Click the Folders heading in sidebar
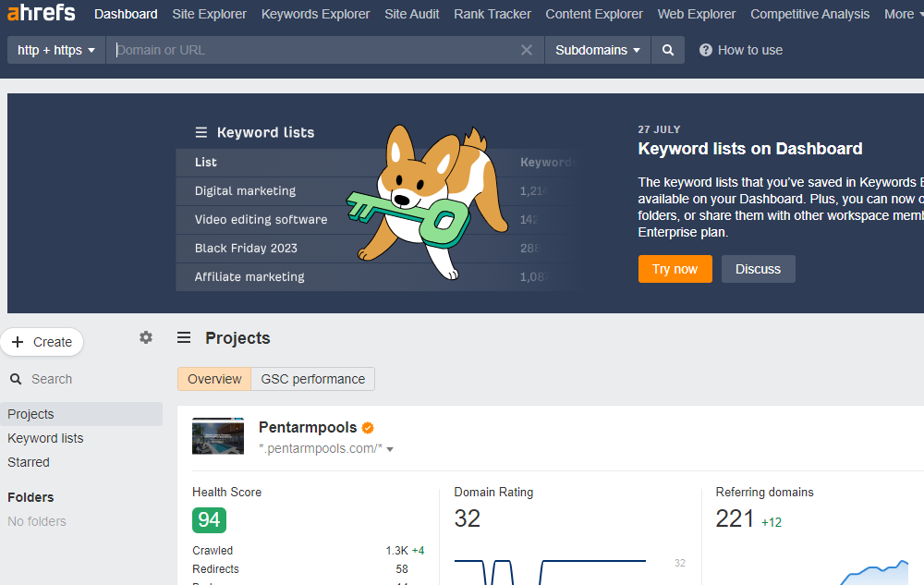 [30, 497]
